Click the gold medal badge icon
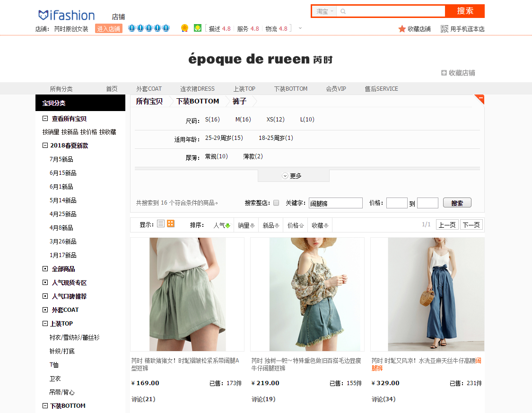This screenshot has width=532, height=413. point(184,28)
